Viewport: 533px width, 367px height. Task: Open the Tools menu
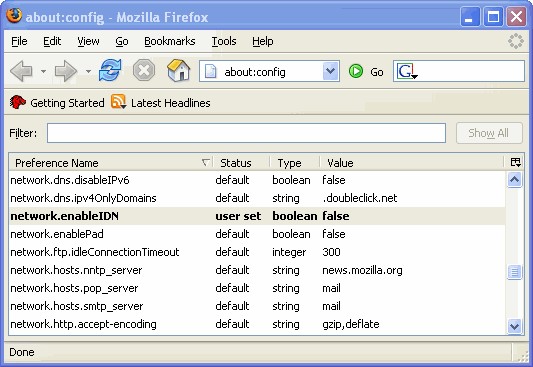[x=224, y=41]
